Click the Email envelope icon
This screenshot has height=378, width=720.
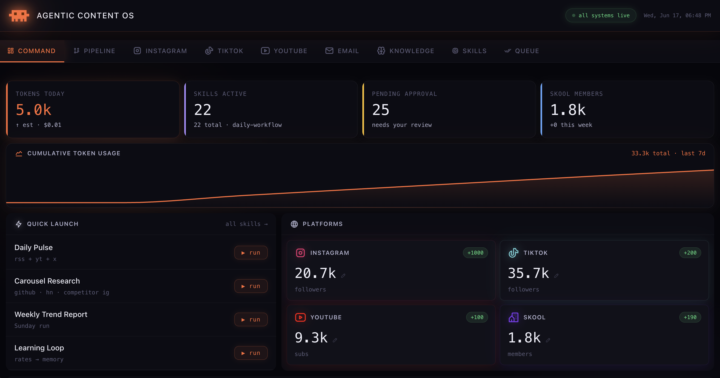pos(329,51)
